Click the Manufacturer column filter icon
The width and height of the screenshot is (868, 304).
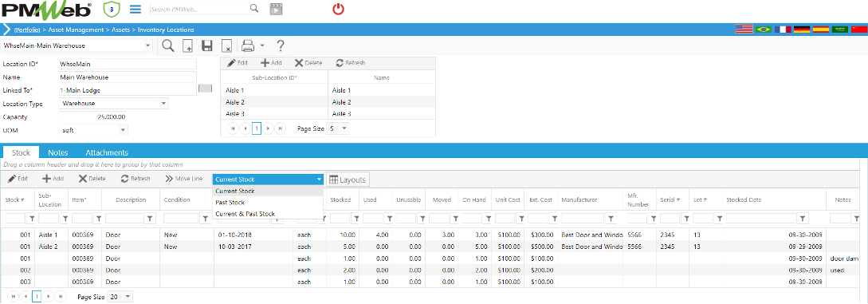(x=611, y=219)
